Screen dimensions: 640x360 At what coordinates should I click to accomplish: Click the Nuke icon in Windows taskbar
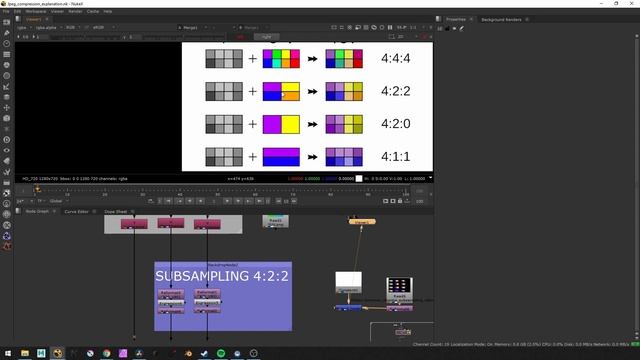(58, 353)
